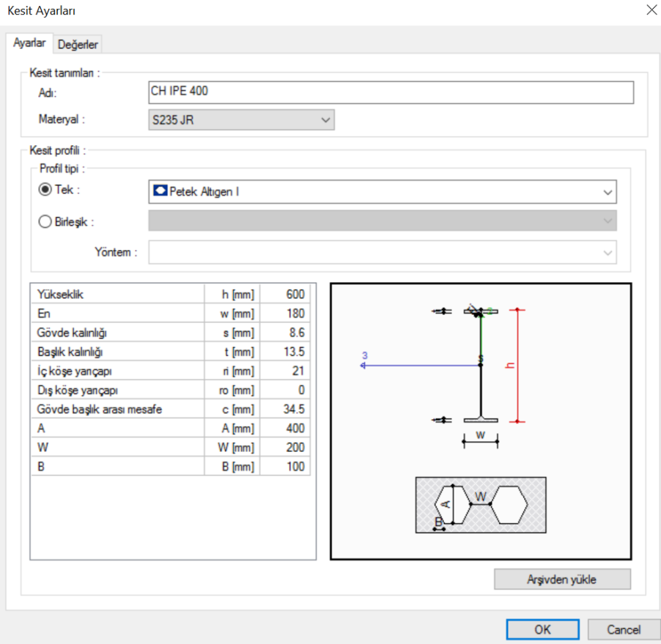Click the Gövde kalınlığı value 8.6
Viewport: 661px width, 644px height.
click(285, 333)
